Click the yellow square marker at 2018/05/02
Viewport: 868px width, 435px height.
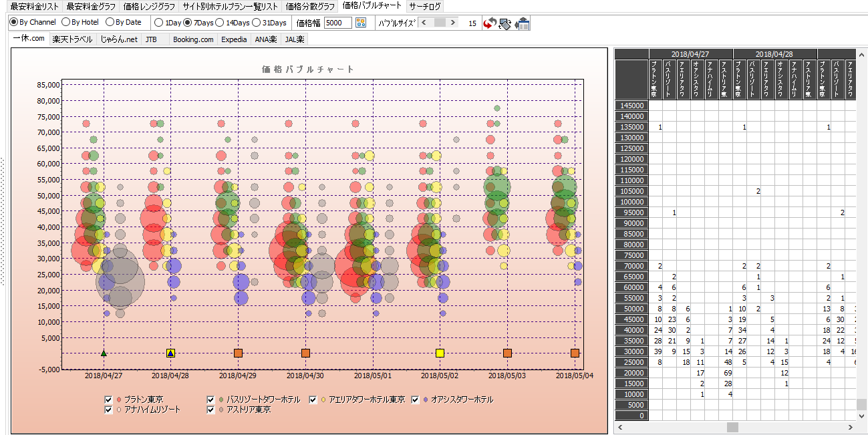coord(440,353)
